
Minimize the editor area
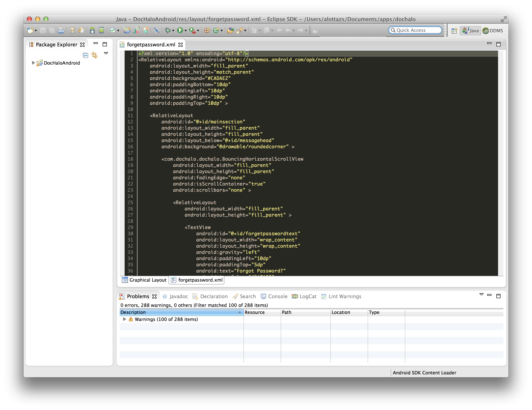489,43
